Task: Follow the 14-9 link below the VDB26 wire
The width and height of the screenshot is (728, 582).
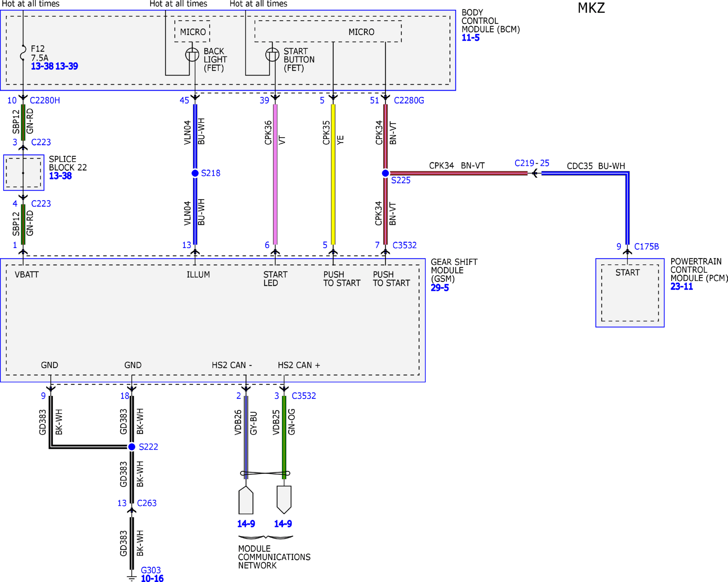Action: [x=246, y=524]
